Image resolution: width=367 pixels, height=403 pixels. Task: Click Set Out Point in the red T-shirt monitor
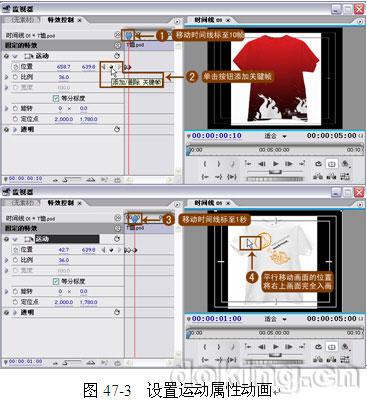tap(219, 164)
